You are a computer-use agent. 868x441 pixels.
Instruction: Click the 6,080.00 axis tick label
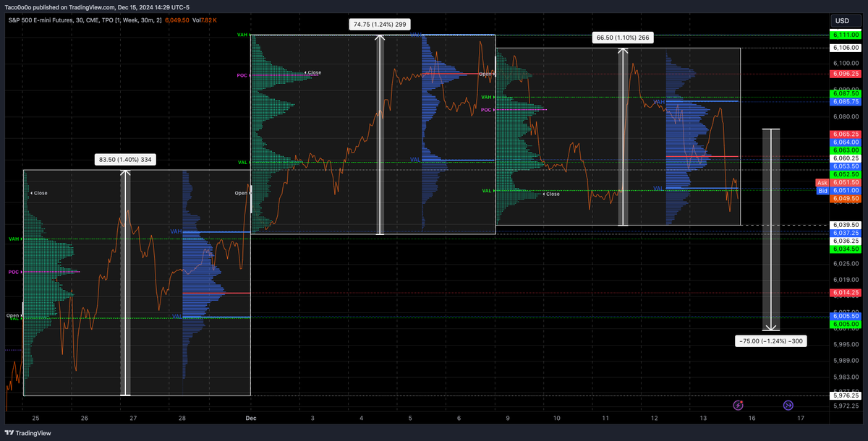[x=846, y=116]
